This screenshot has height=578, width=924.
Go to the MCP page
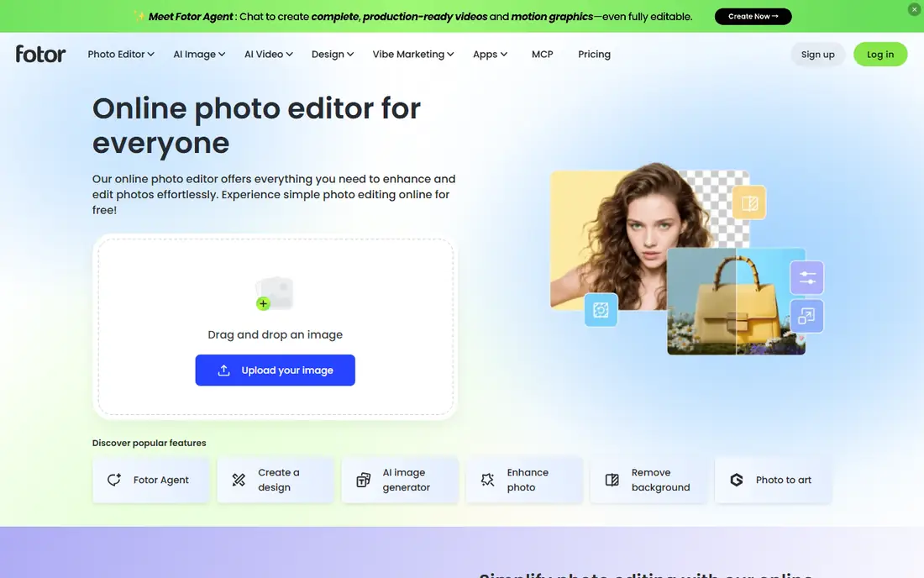point(542,55)
